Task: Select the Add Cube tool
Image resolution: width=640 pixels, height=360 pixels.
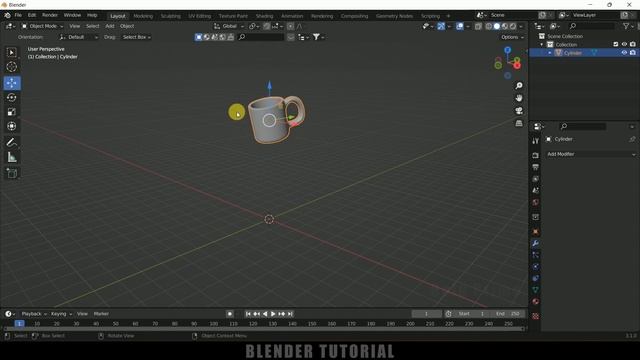Action: [x=12, y=173]
